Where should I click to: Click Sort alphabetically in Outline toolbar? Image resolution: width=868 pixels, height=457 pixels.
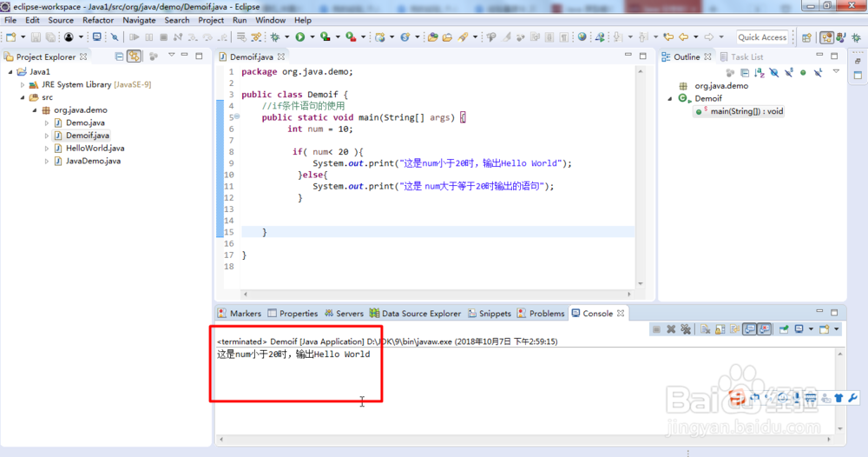pos(759,73)
